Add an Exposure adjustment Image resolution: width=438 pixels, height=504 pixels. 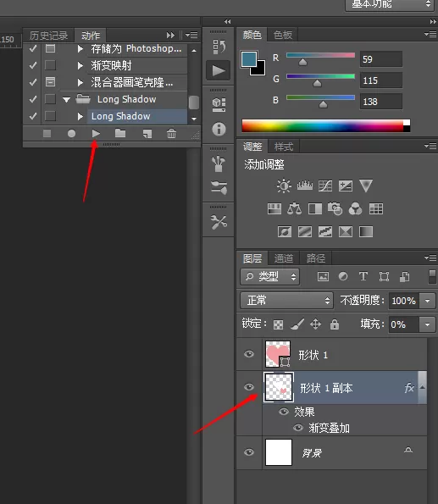point(346,186)
